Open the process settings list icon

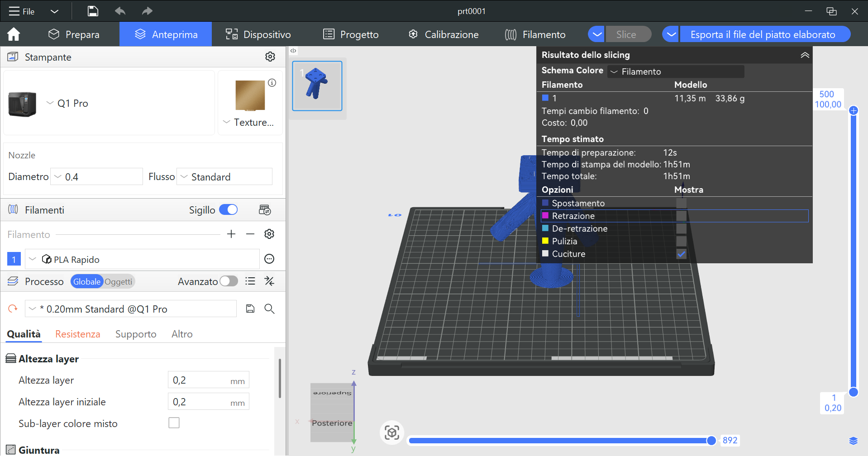click(x=250, y=281)
